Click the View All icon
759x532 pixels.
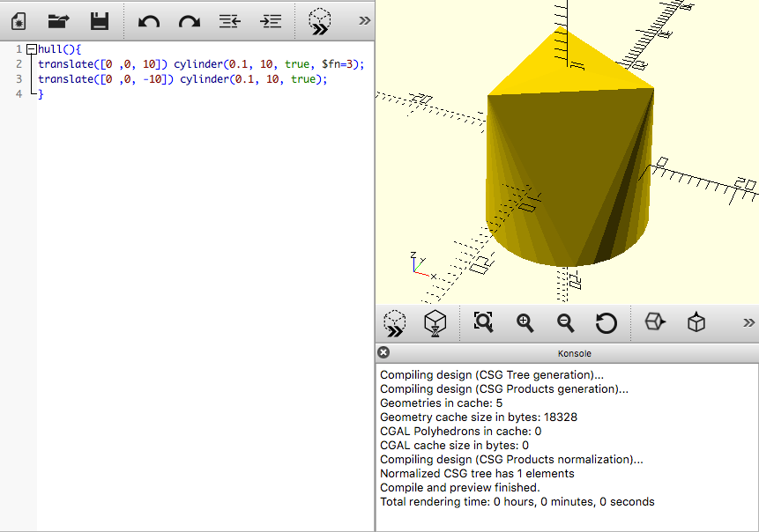click(x=484, y=322)
